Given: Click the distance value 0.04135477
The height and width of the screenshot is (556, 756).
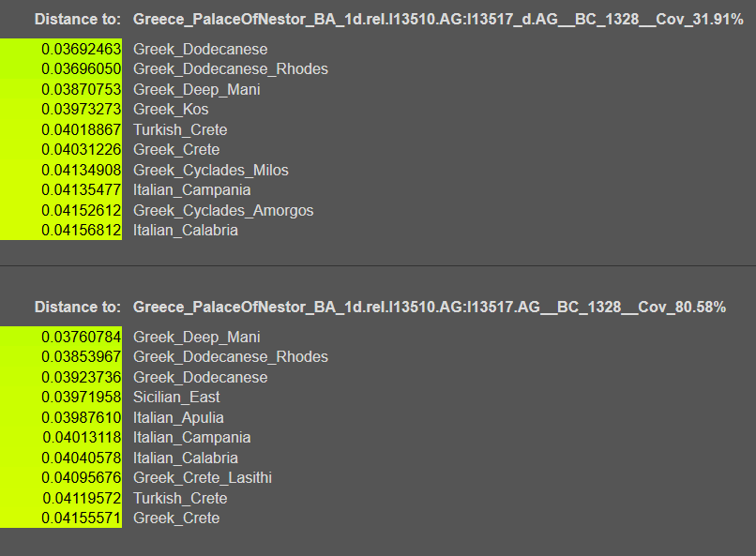Looking at the screenshot, I should [x=81, y=190].
